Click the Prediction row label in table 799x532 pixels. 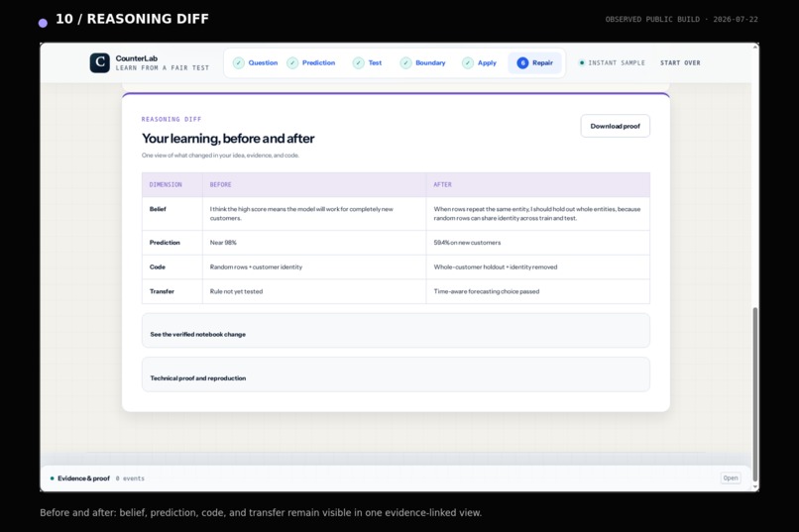click(x=165, y=243)
